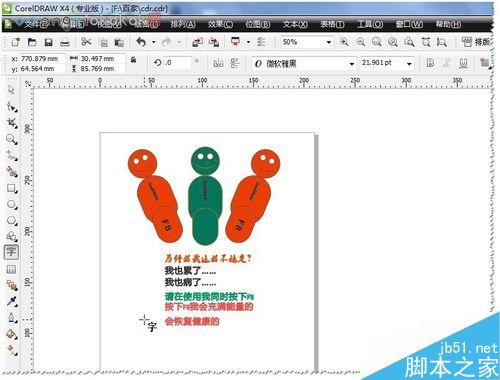Open the 帮助(H) menu
Viewport: 500px width, 380px height.
448,24
